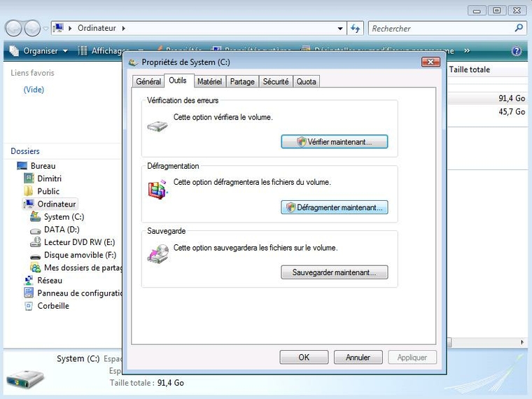
Task: Open Explorer help question mark icon
Action: [x=517, y=51]
